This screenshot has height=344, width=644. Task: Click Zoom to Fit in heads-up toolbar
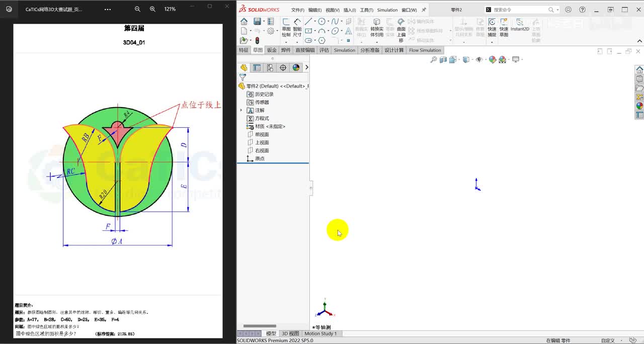[434, 59]
